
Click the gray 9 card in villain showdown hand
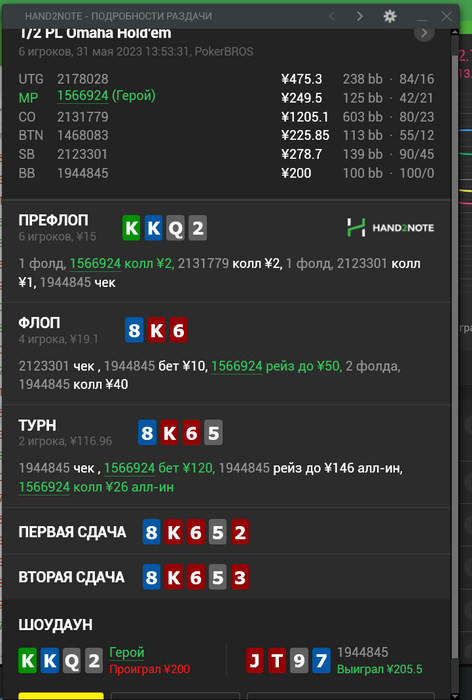tap(299, 661)
